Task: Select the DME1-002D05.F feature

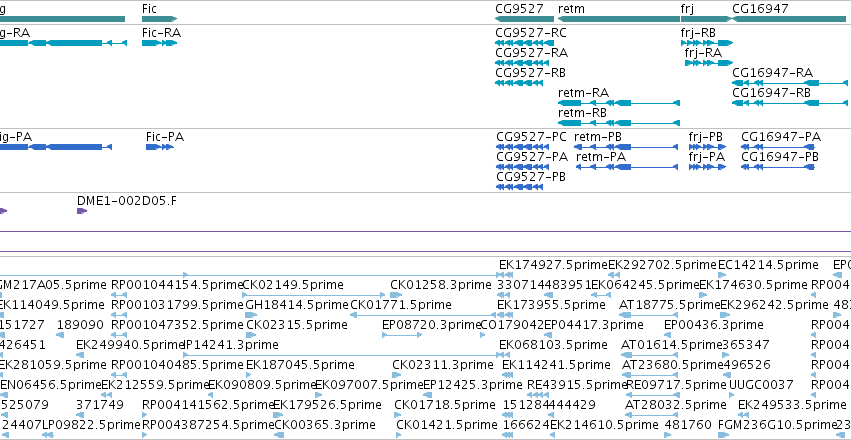Action: (126, 201)
